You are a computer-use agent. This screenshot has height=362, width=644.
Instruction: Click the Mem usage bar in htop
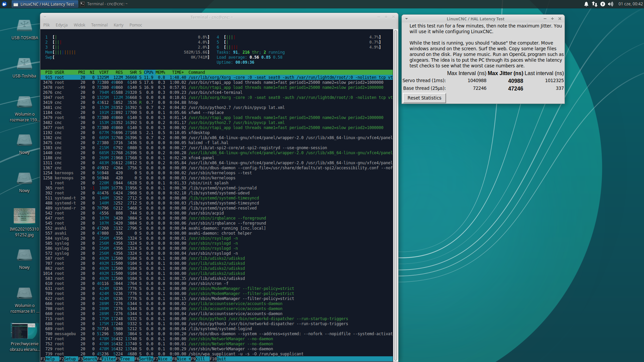[127, 52]
